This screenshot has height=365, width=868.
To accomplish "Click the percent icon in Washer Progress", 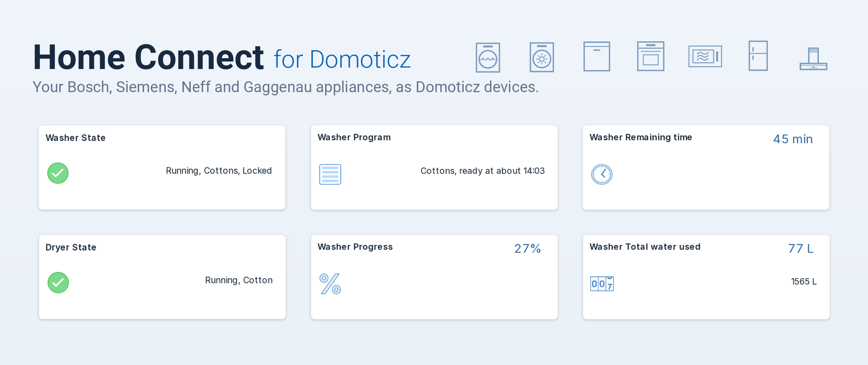I will (330, 284).
